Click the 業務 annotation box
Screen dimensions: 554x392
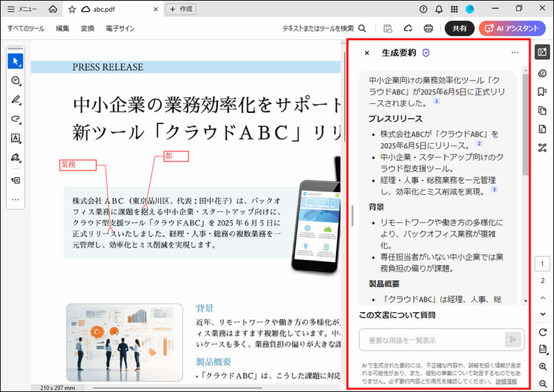tap(78, 165)
